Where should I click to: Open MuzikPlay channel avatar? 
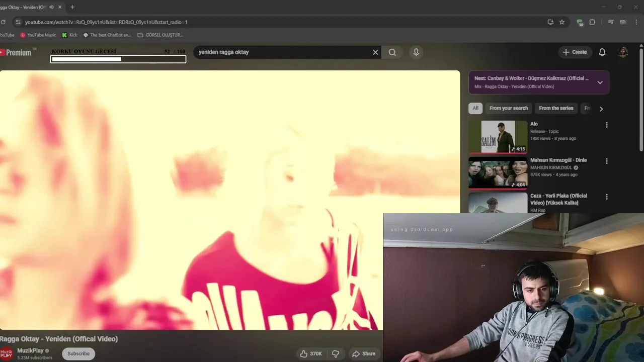6,354
